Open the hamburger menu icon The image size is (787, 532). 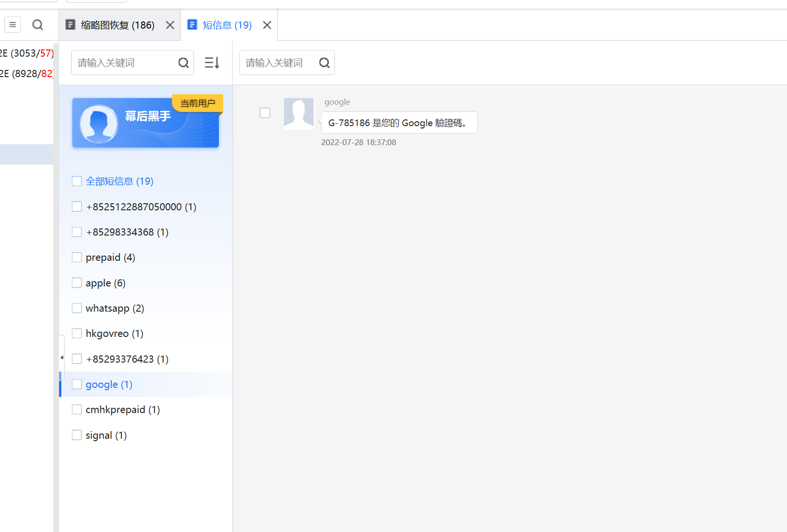13,25
